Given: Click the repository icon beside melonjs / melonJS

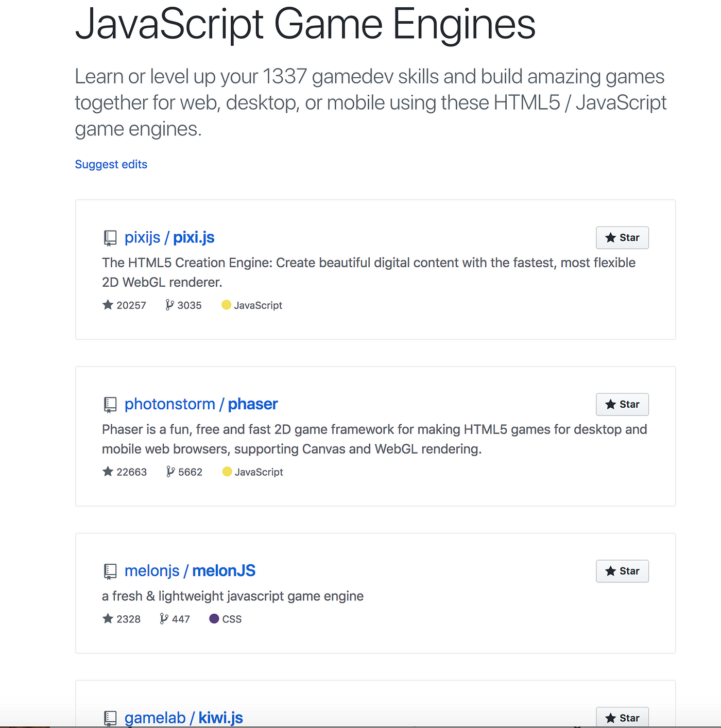Looking at the screenshot, I should [110, 571].
